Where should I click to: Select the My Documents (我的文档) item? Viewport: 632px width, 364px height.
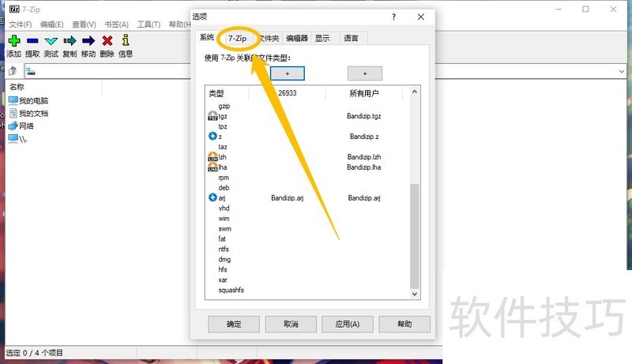28,113
